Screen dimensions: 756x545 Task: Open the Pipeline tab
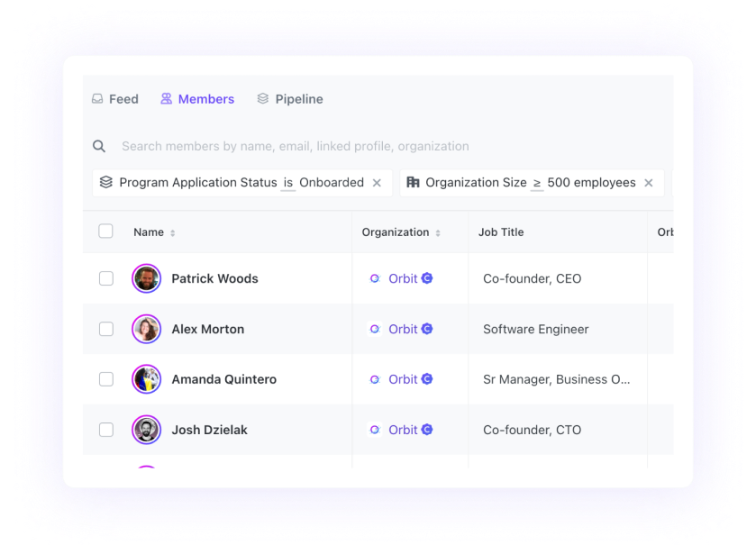coord(290,99)
